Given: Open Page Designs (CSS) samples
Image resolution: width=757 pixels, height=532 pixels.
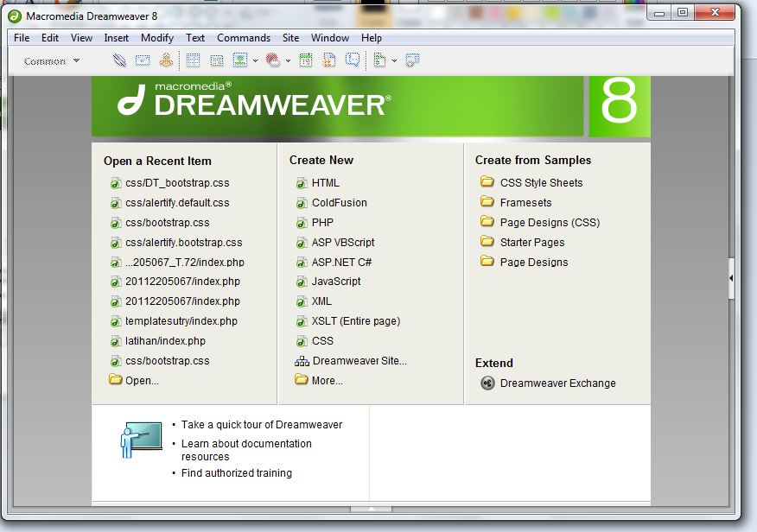Looking at the screenshot, I should click(550, 223).
